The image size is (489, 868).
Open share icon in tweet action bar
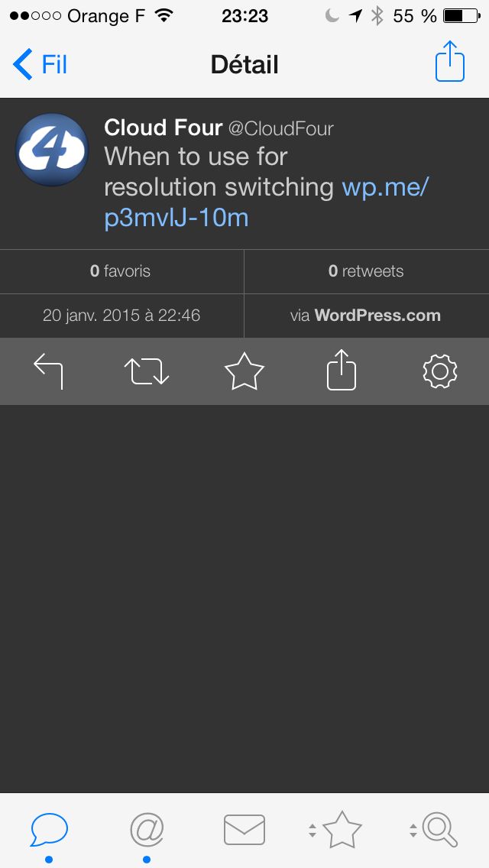pos(341,370)
